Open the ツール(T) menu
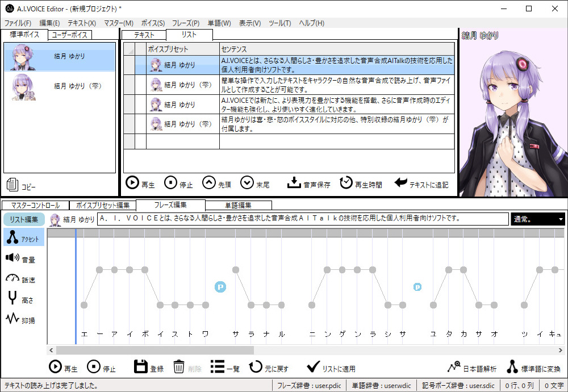Screen dimensions: 568x392 click(279, 23)
